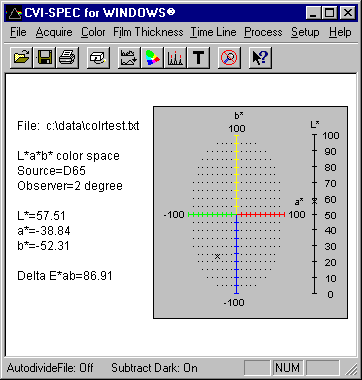The image size is (362, 380).
Task: Click the green negative a* axis
Action: tap(212, 214)
